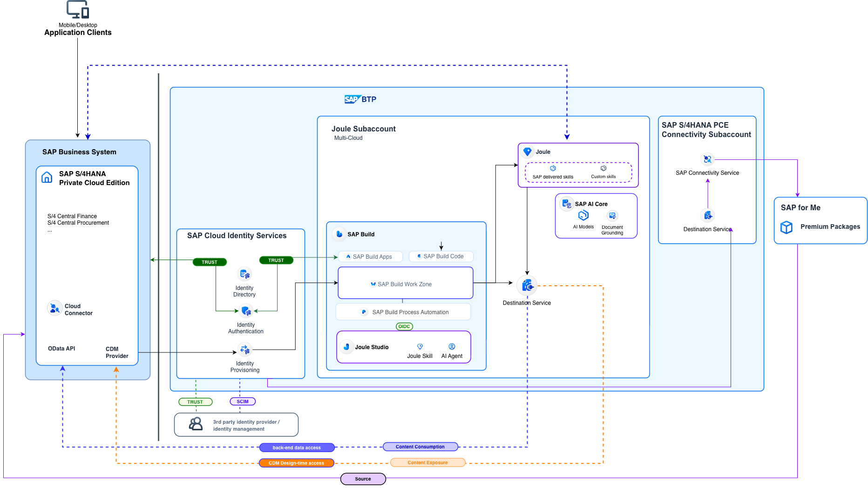Viewport: 868px width, 488px height.
Task: Click the Document Grounding icon
Action: 612,216
